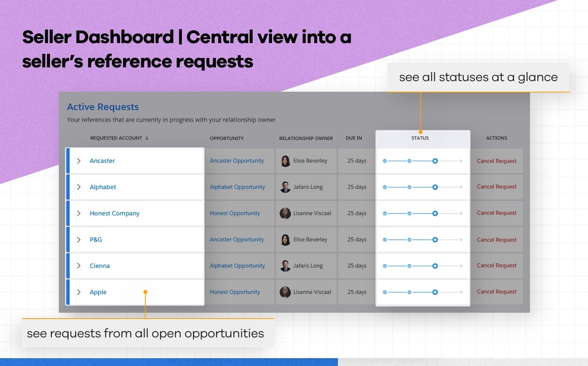Open the Honest Company account link
The image size is (588, 366).
(x=114, y=214)
